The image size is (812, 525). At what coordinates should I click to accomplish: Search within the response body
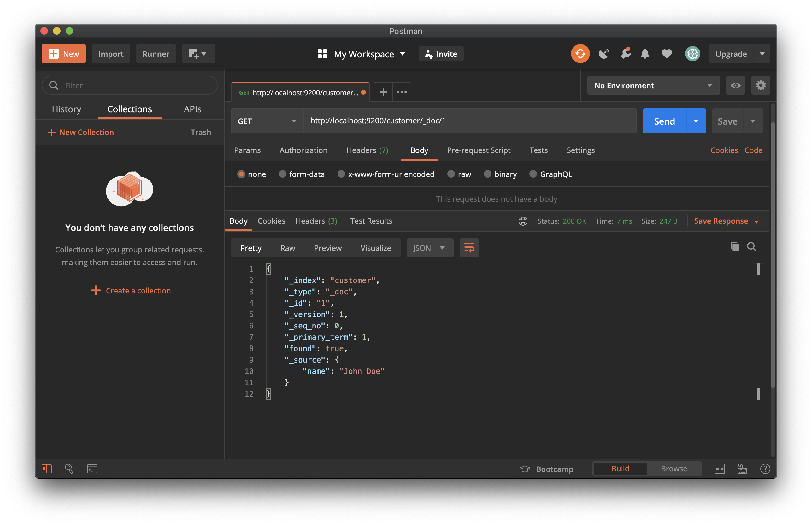click(751, 246)
